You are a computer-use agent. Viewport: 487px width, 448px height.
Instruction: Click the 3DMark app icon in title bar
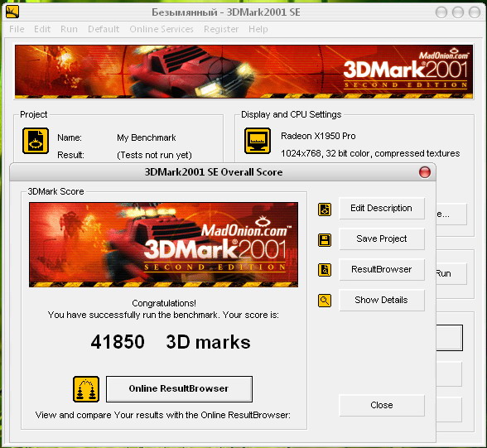pos(12,12)
